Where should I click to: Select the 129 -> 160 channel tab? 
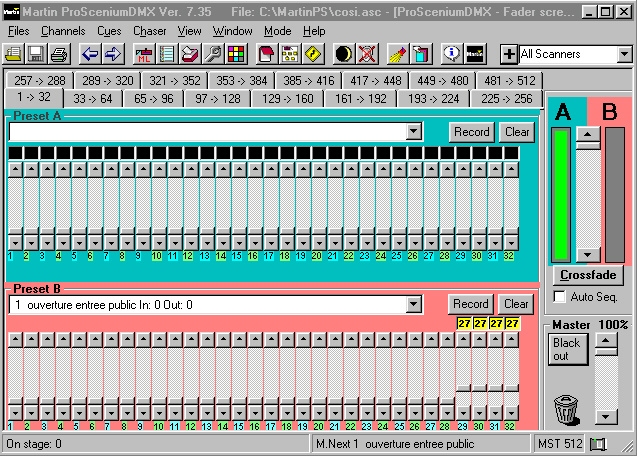click(287, 99)
